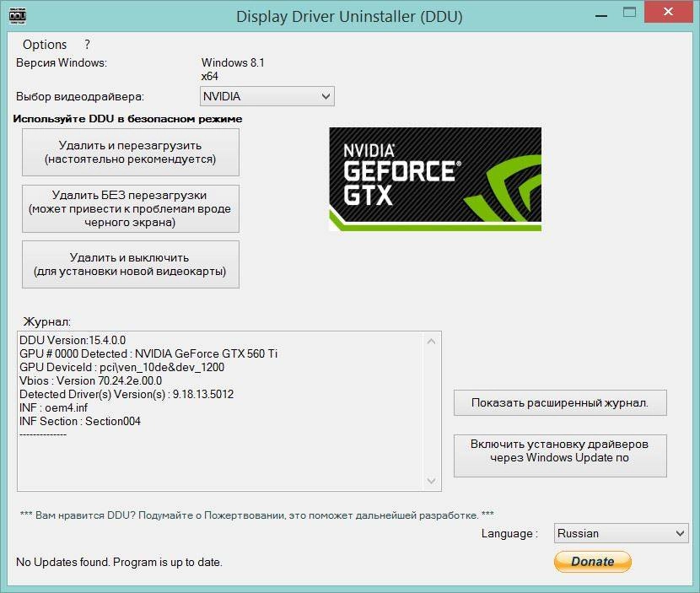700x593 pixels.
Task: Minimize the DDU window
Action: click(601, 16)
